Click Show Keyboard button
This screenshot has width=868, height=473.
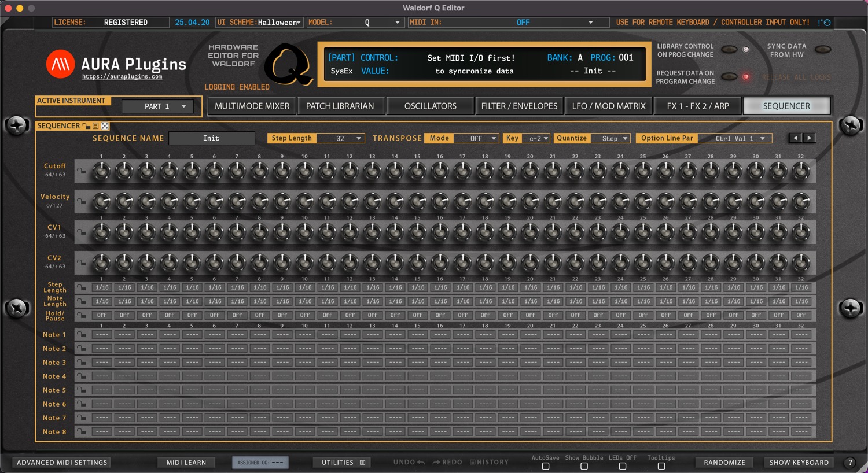799,463
